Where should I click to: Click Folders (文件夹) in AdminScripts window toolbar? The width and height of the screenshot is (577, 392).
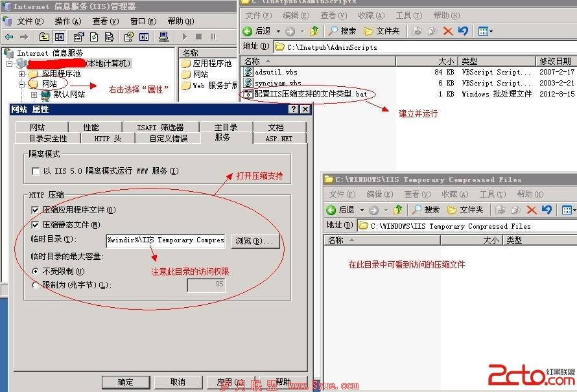(x=382, y=31)
